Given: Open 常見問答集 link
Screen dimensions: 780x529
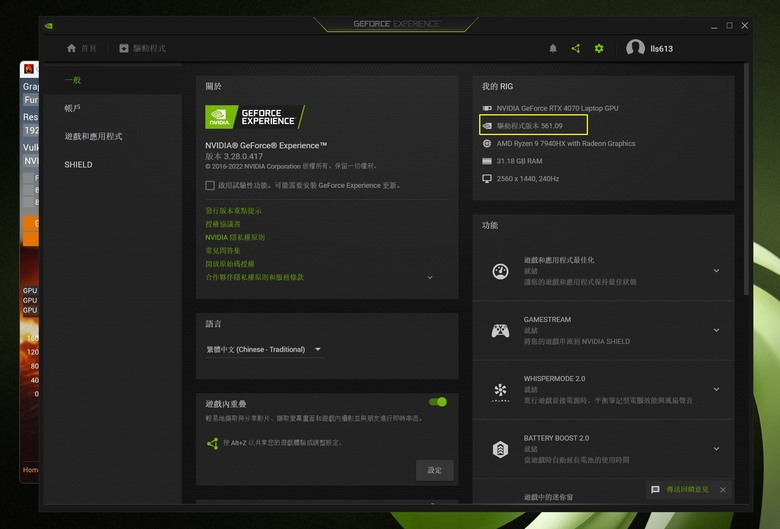Looking at the screenshot, I should coord(223,251).
